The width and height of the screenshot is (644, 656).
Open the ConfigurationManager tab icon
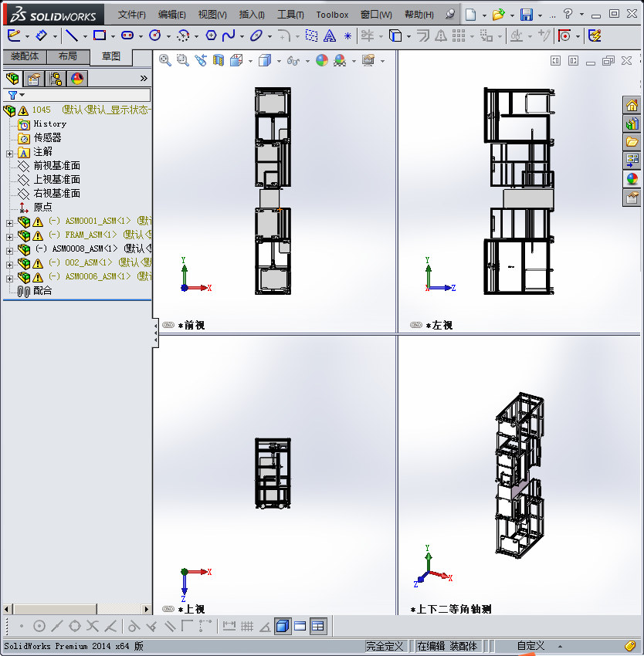56,79
